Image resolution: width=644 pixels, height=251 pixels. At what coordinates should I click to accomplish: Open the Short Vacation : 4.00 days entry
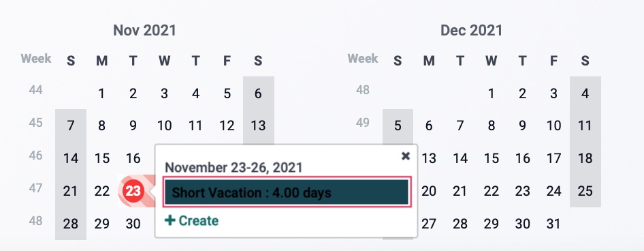click(x=287, y=192)
